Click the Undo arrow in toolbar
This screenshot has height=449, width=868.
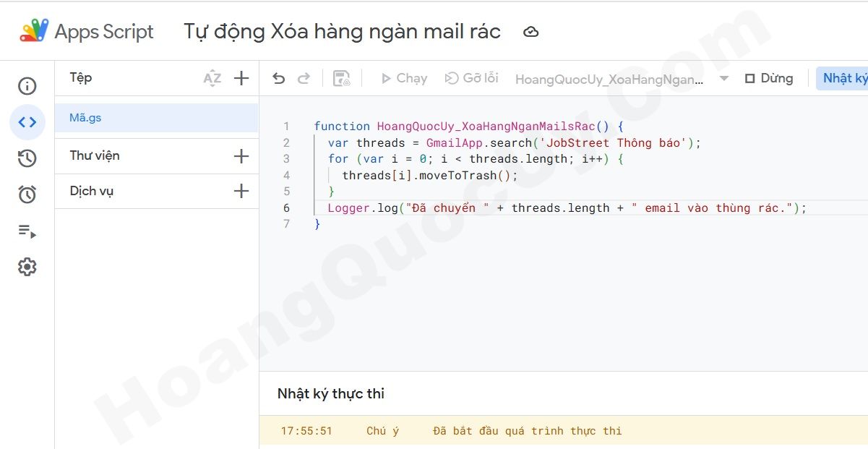pos(279,78)
